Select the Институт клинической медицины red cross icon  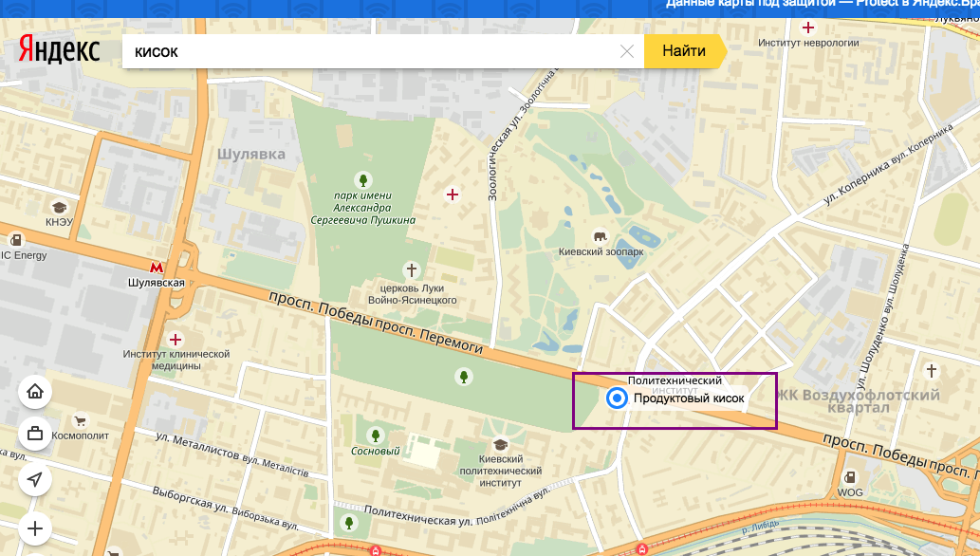176,340
